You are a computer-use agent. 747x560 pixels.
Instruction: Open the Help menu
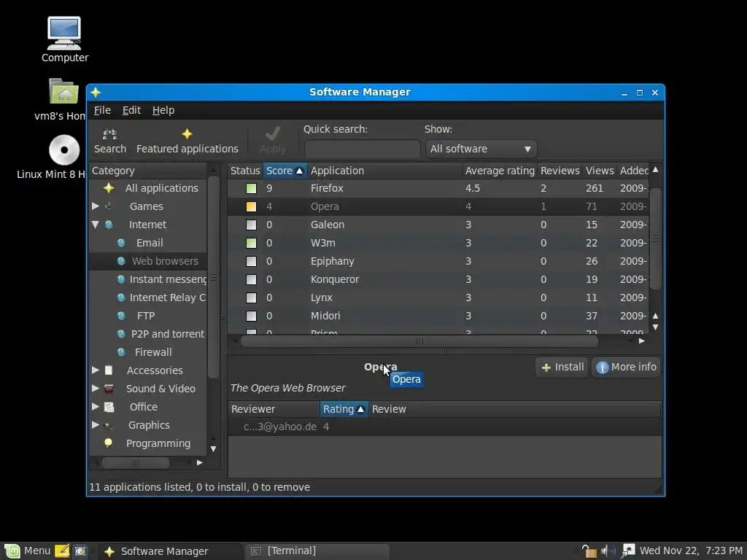coord(163,111)
